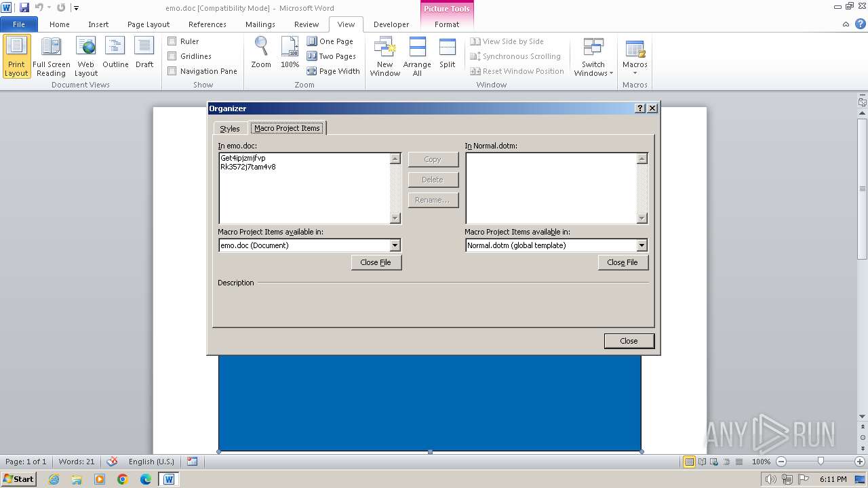Viewport: 868px width, 488px height.
Task: Open Word Help question icon
Action: (859, 24)
